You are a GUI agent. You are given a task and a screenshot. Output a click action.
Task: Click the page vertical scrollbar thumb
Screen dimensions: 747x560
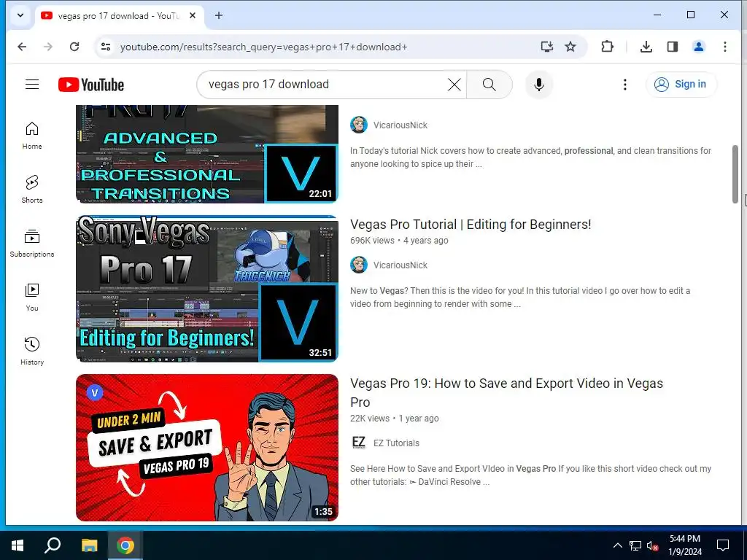[735, 174]
